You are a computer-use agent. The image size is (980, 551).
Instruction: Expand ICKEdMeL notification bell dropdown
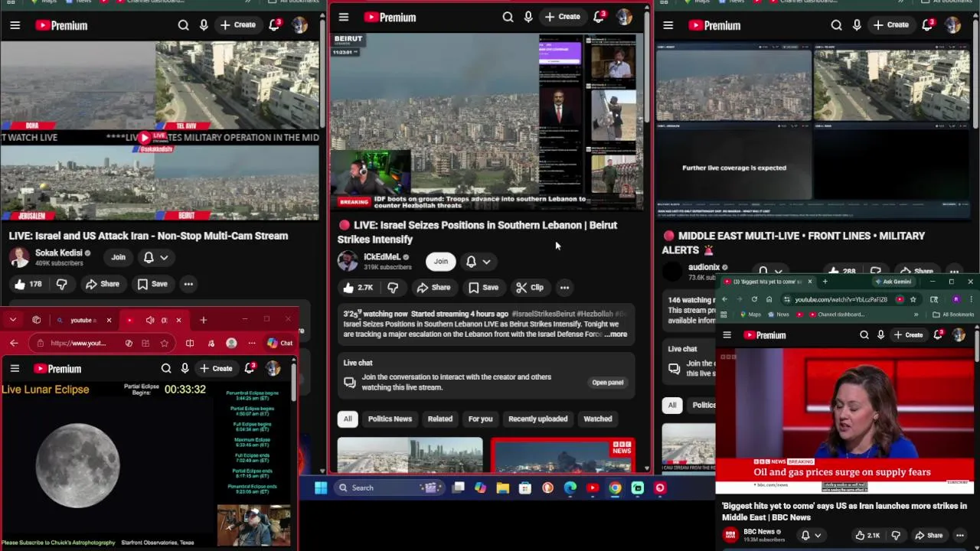click(x=479, y=262)
